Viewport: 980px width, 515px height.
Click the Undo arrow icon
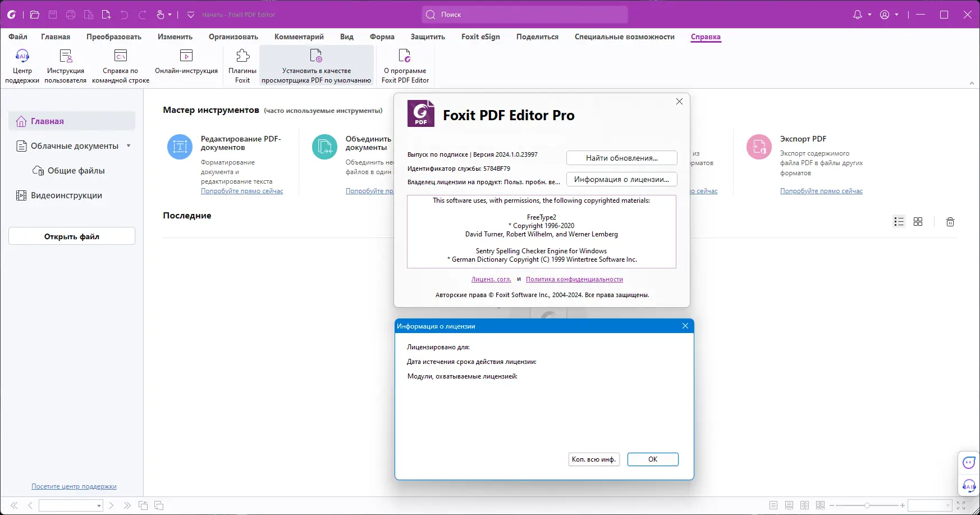coord(125,15)
